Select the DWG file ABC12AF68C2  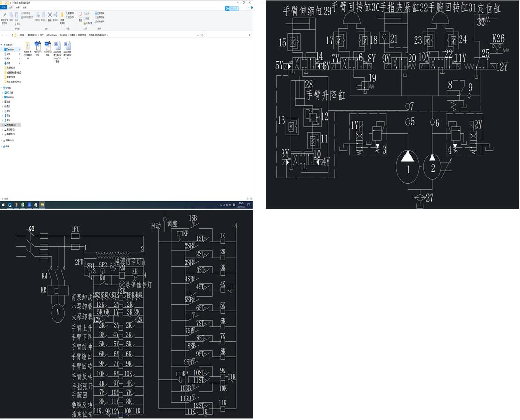click(38, 49)
